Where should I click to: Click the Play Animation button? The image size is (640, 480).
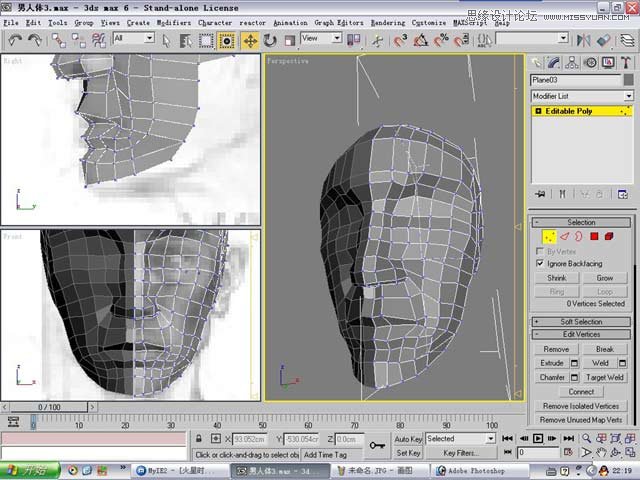coord(538,438)
